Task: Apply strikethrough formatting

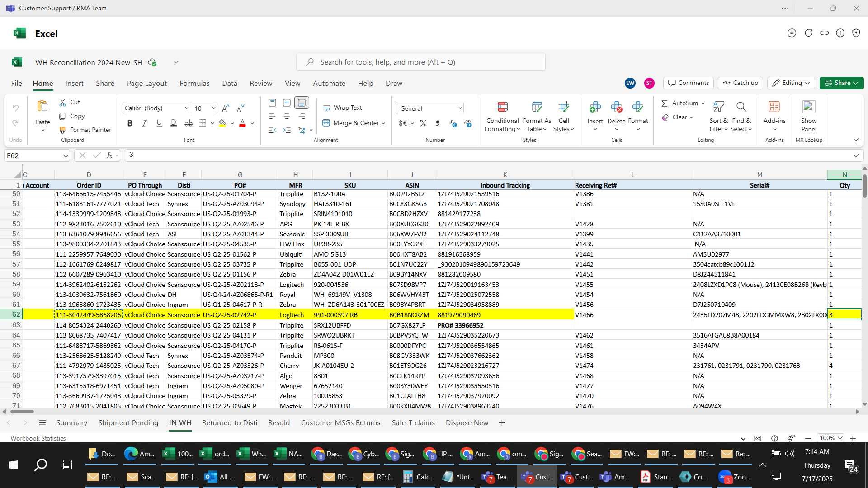Action: [189, 123]
